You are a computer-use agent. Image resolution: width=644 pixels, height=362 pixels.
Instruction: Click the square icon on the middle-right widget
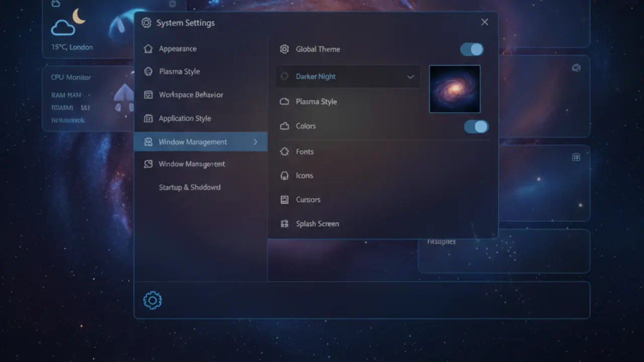[x=576, y=157]
